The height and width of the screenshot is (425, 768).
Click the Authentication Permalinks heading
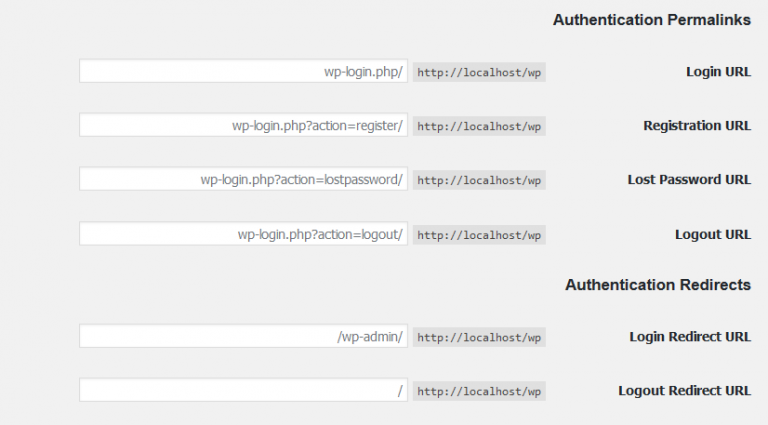coord(652,20)
